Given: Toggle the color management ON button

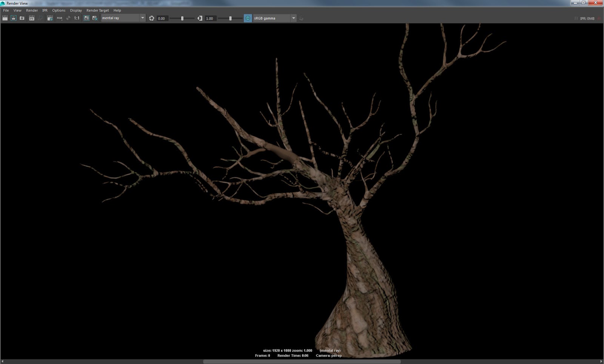Looking at the screenshot, I should click(247, 18).
